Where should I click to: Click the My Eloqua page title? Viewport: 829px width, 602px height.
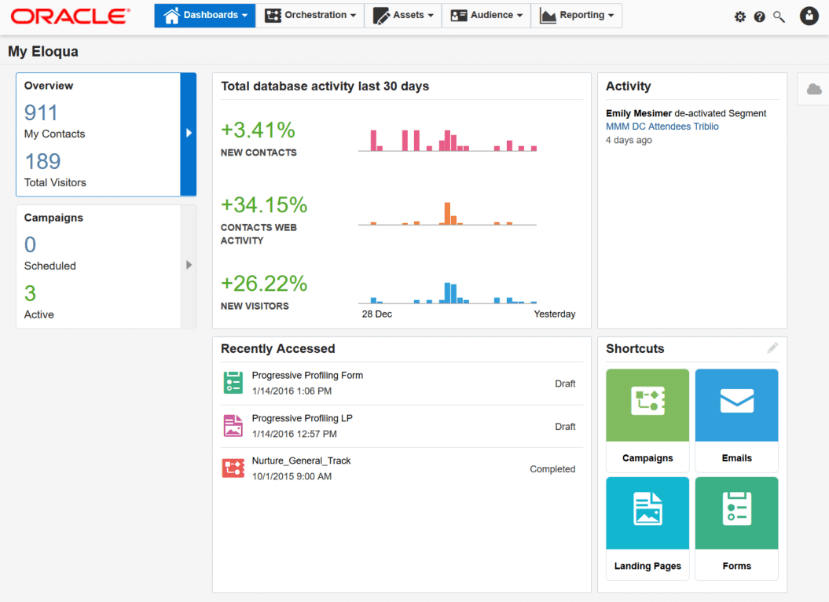(43, 52)
